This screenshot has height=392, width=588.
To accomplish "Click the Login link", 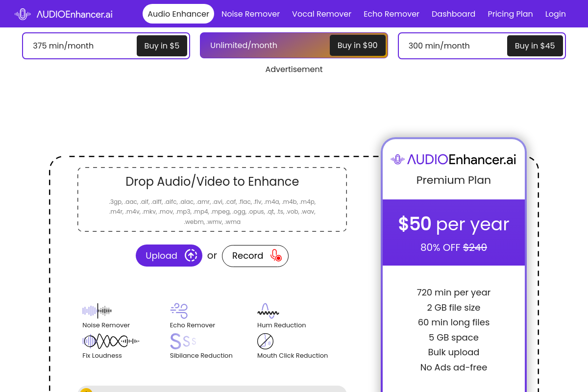I will click(555, 14).
